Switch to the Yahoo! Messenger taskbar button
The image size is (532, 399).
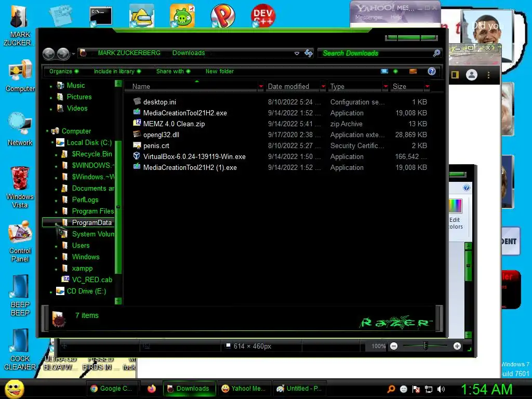(243, 389)
